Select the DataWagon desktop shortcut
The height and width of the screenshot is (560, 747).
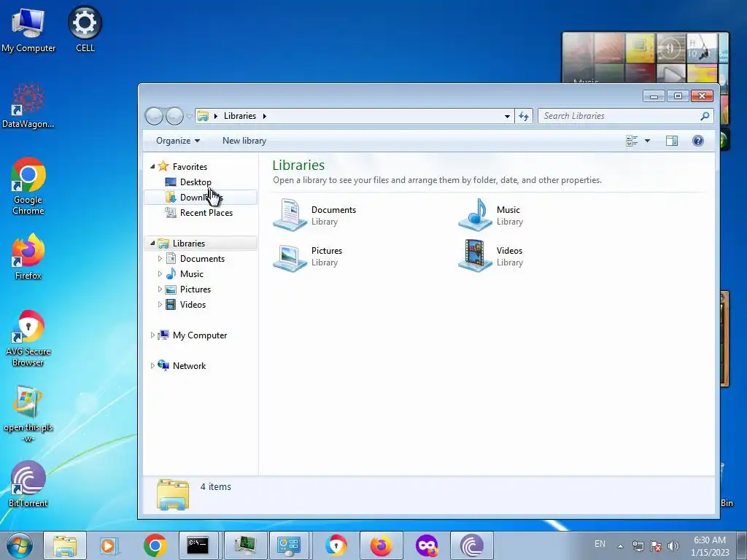pos(28,106)
